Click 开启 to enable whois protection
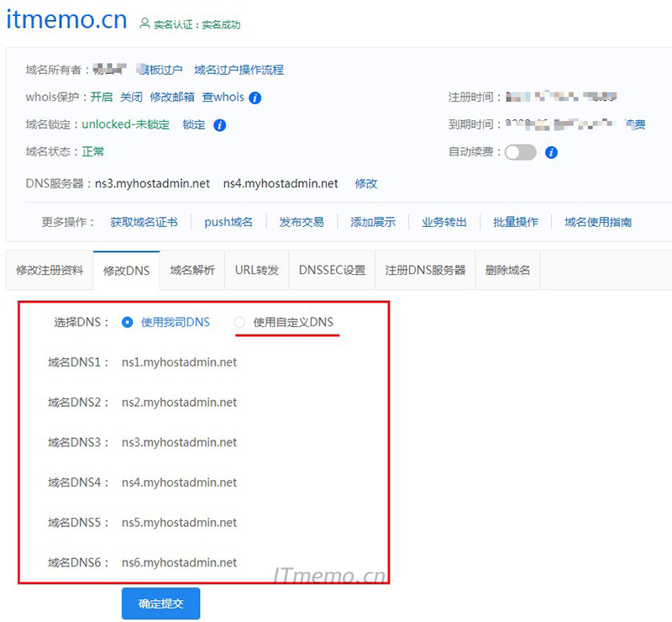The width and height of the screenshot is (672, 622). pyautogui.click(x=101, y=97)
